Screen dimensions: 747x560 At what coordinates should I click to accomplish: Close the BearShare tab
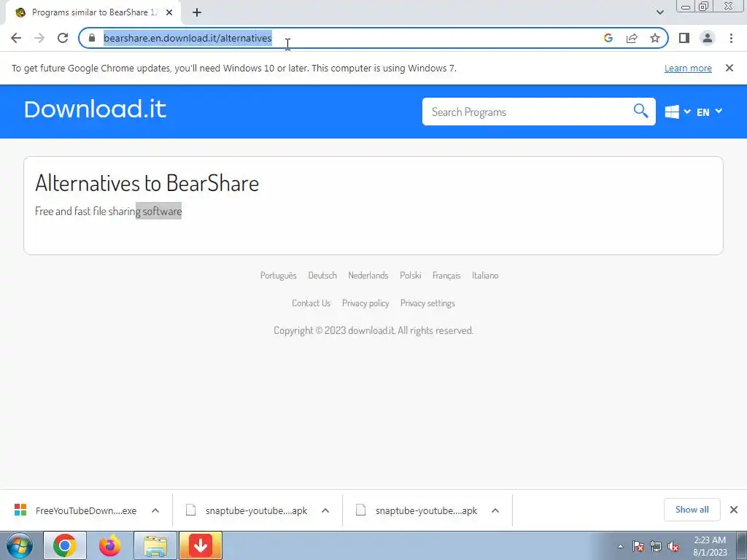[169, 12]
